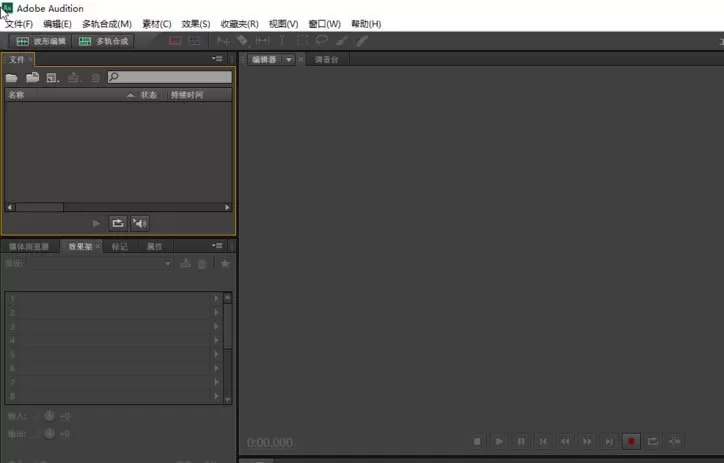Click the Import File icon in Files panel
Viewport: 724px width, 463px height.
tap(32, 78)
